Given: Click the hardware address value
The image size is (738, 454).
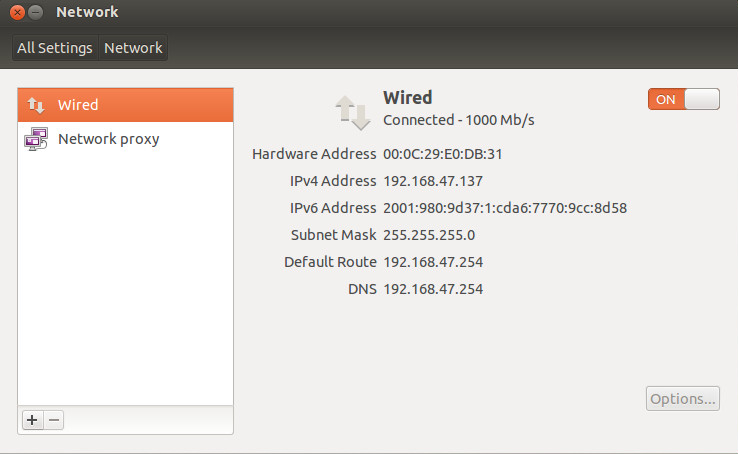Looking at the screenshot, I should pos(443,154).
